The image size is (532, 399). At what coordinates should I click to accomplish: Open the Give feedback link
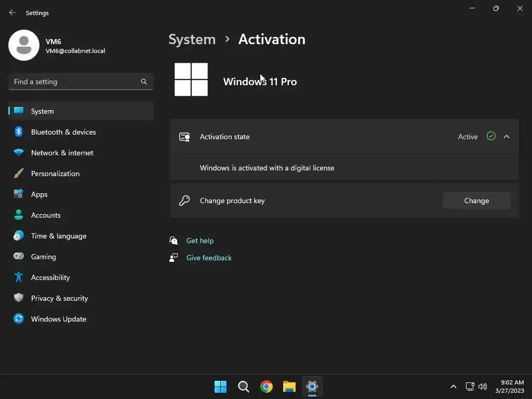click(209, 258)
